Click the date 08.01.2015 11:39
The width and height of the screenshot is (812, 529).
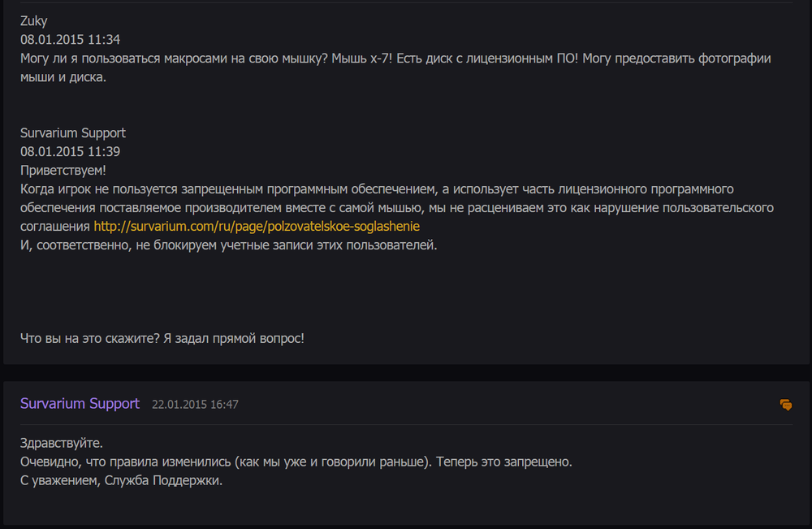(71, 151)
